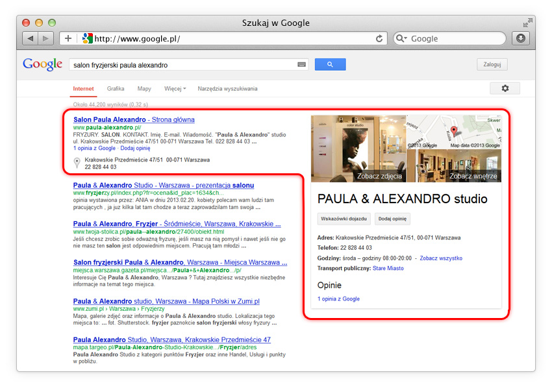Viewport: 552px width, 392px height.
Task: Switch to the Grafika tab
Action: (116, 89)
